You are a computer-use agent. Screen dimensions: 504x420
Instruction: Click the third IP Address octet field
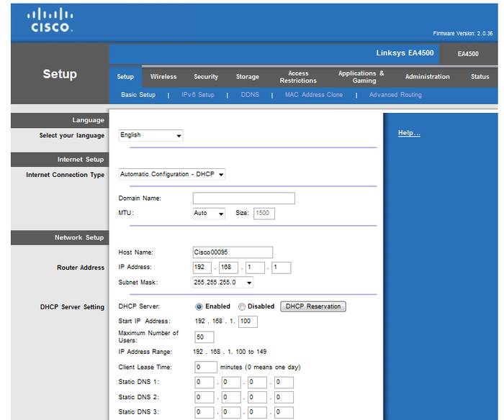coord(255,268)
